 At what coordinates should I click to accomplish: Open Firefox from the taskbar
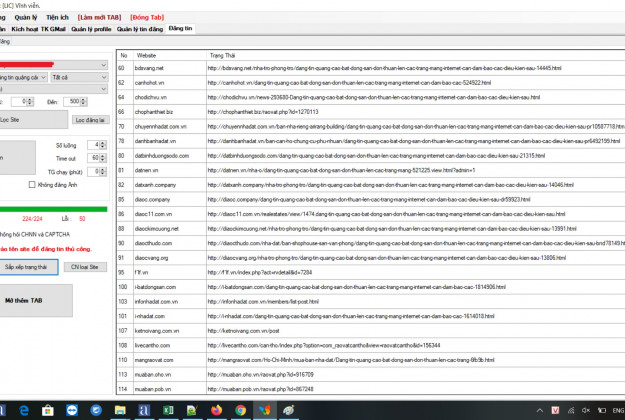[216, 410]
